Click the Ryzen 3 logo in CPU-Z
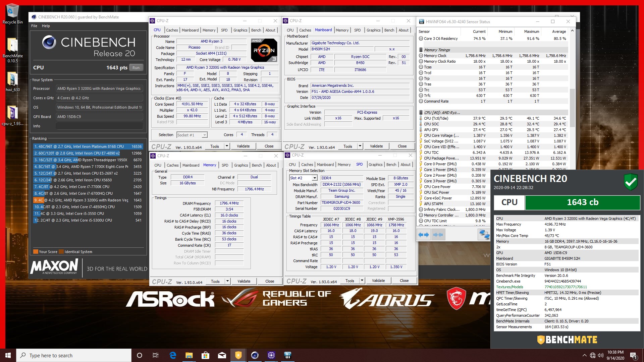 264,50
